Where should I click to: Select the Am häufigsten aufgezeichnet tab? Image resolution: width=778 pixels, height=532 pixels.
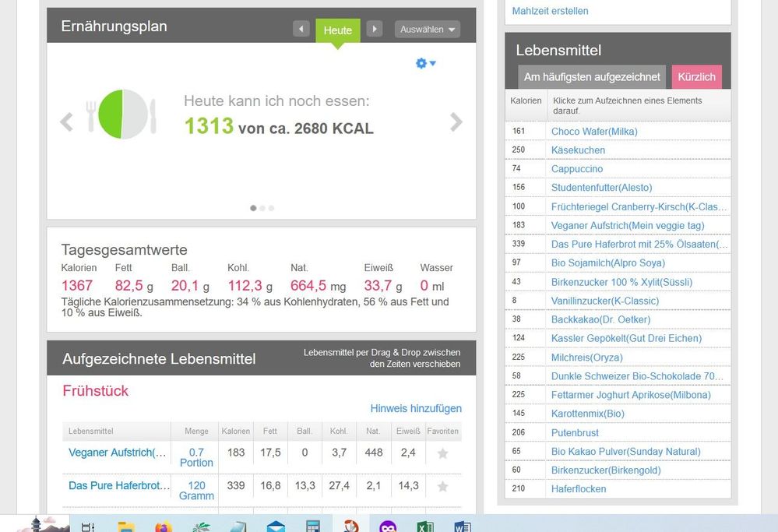(592, 77)
